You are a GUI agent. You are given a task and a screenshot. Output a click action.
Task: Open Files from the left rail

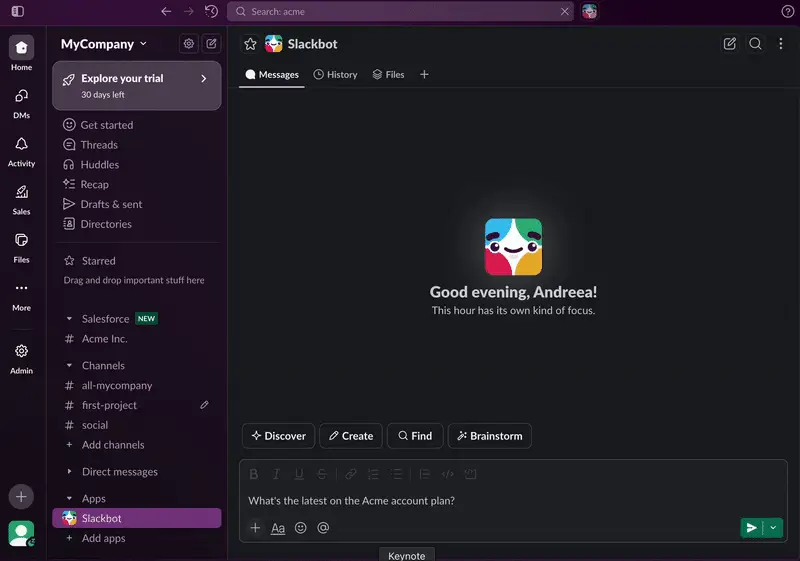tap(21, 241)
